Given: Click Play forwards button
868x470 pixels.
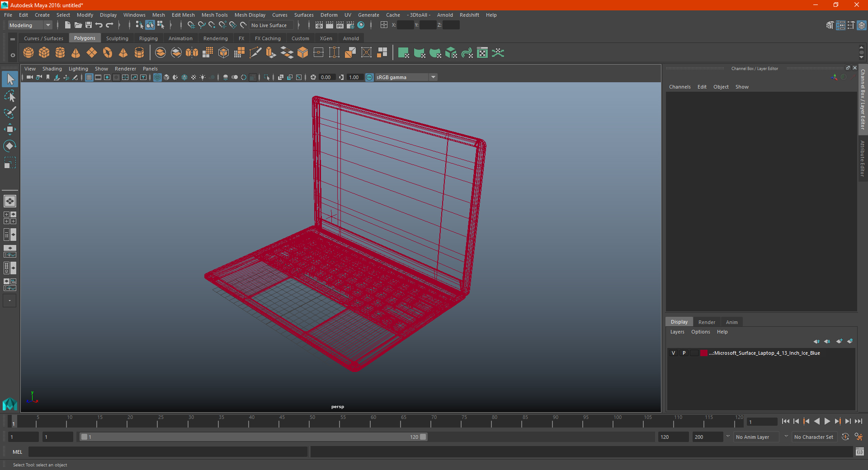Looking at the screenshot, I should tap(827, 421).
